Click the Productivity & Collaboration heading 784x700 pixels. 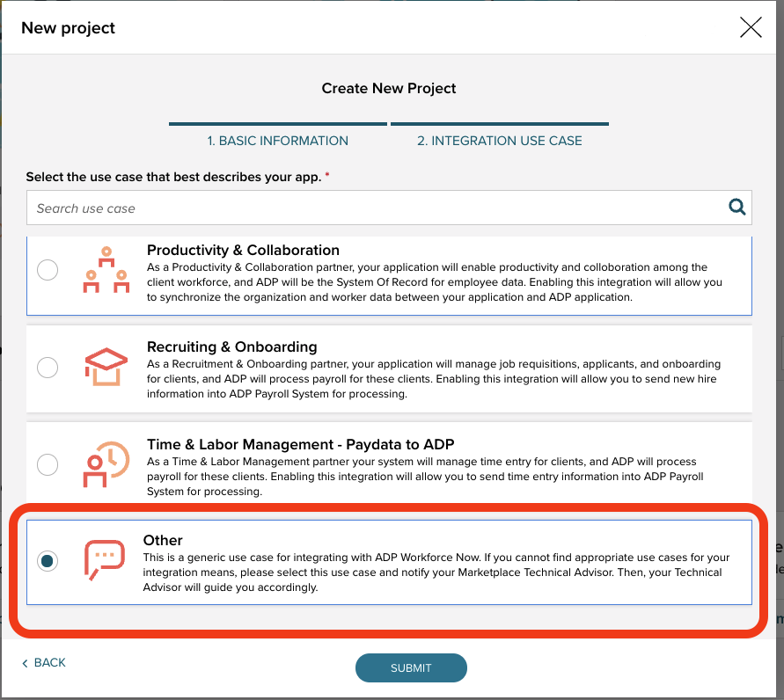click(x=243, y=250)
